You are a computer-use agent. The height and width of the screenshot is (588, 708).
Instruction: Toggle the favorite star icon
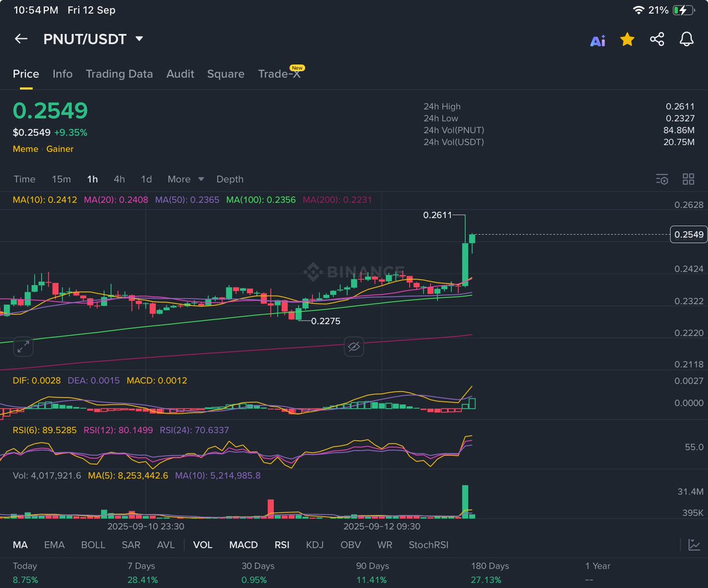click(x=627, y=40)
